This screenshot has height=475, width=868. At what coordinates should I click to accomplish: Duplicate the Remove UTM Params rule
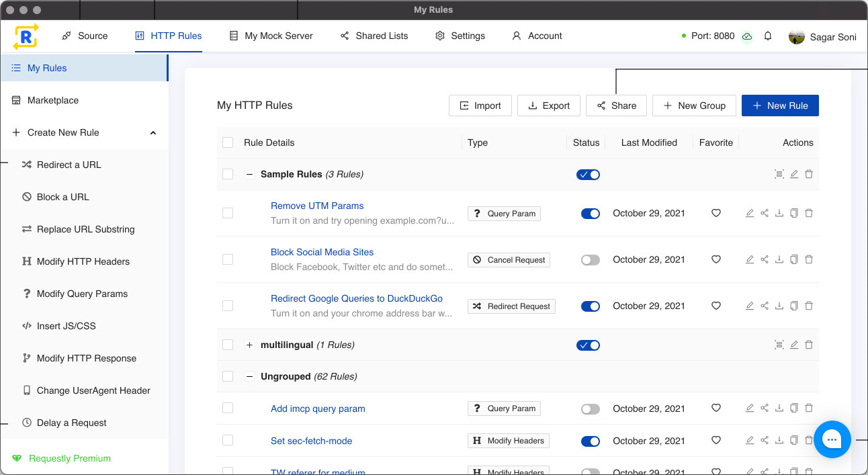[794, 213]
